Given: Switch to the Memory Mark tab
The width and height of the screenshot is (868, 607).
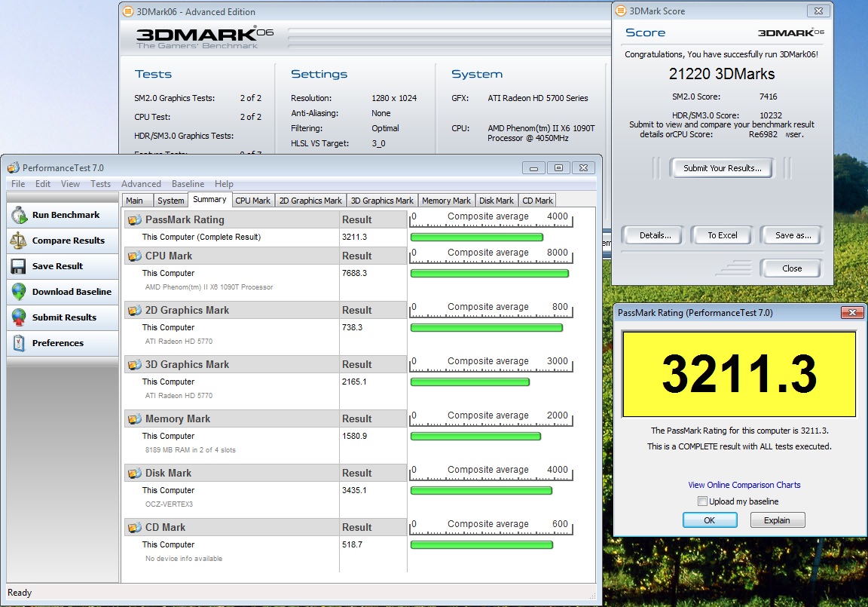Looking at the screenshot, I should click(x=446, y=201).
